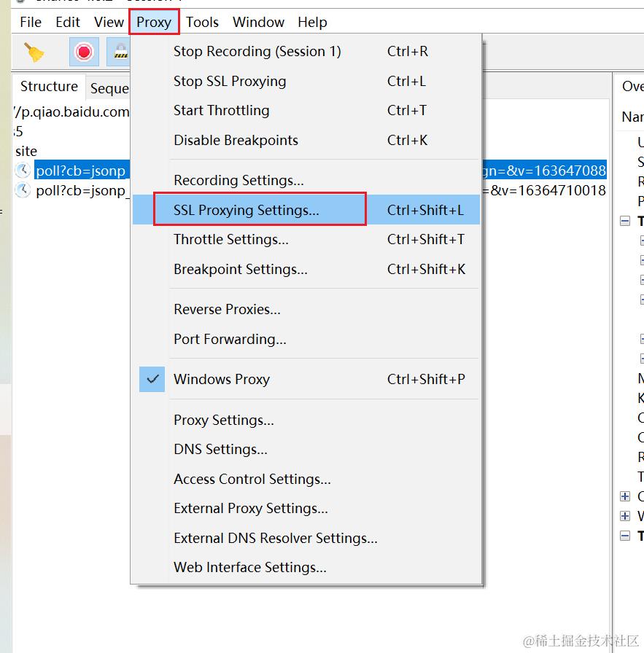
Task: Open Recording Settings...
Action: [x=306, y=180]
